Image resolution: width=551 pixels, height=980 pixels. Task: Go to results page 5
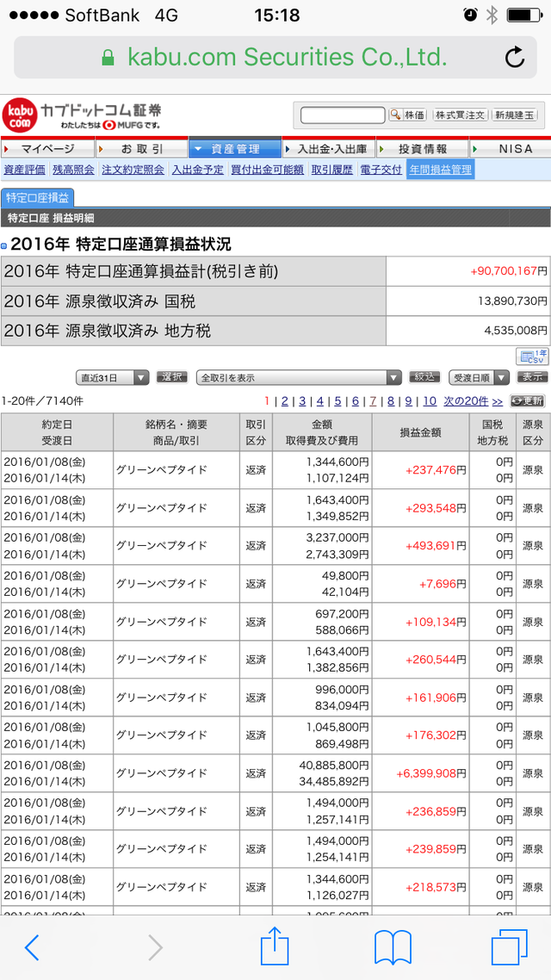point(337,401)
